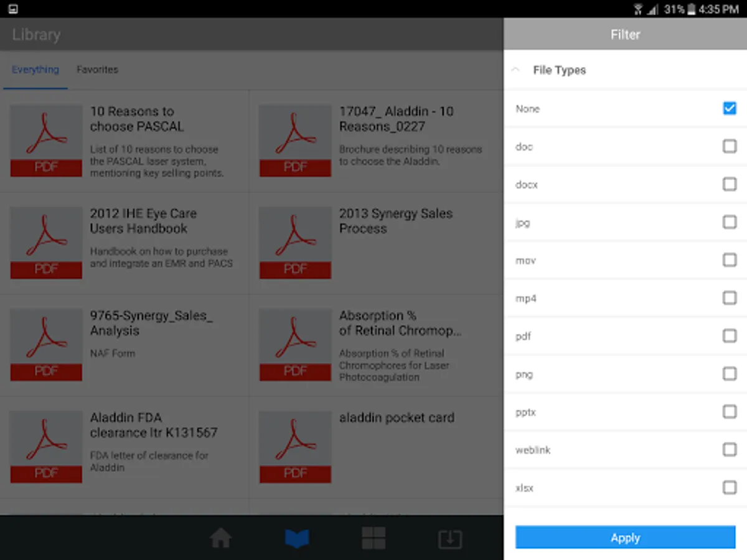Open PDF icon for 2012 IHE Eye Care Users Handbook
The height and width of the screenshot is (560, 747).
[x=46, y=243]
